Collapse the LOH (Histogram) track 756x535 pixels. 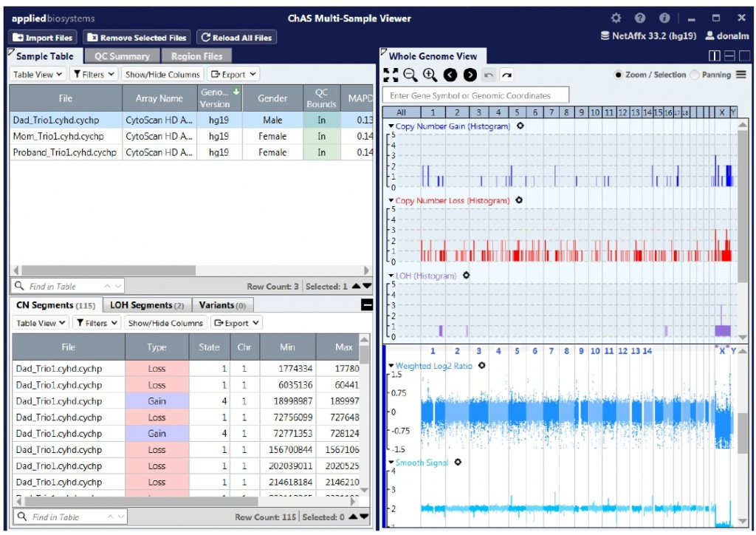391,276
